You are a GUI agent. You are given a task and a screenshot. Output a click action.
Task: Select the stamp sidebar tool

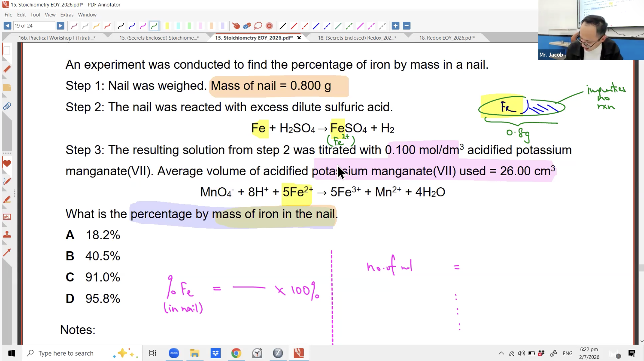click(7, 235)
